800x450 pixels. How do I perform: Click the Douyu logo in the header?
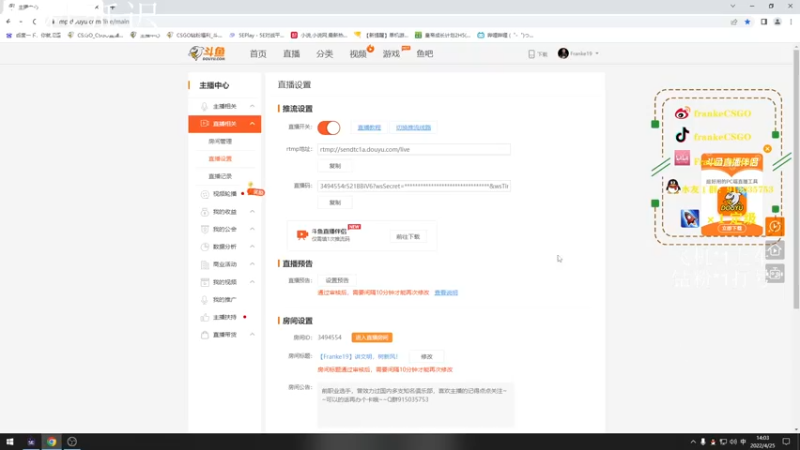pos(207,53)
